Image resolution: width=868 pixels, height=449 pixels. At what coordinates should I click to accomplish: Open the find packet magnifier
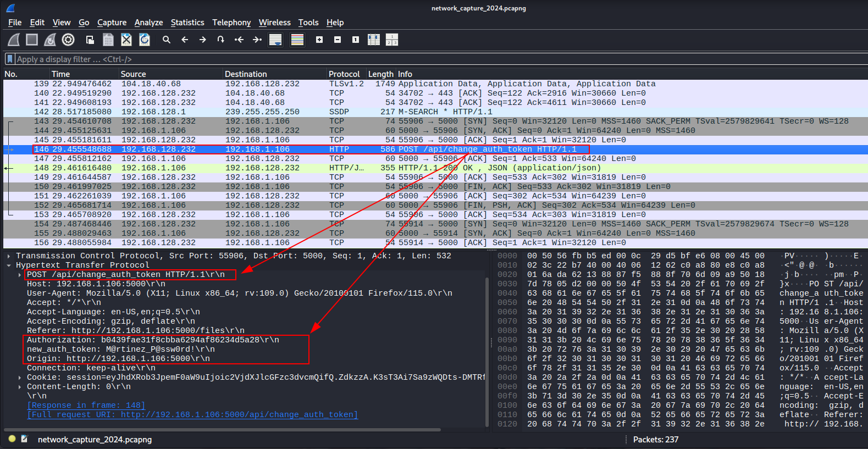point(167,40)
